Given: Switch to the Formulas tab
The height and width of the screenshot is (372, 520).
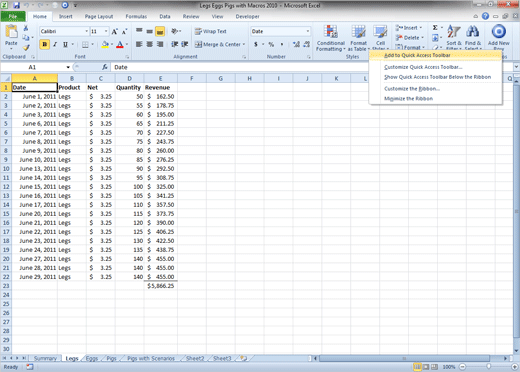Looking at the screenshot, I should (136, 16).
